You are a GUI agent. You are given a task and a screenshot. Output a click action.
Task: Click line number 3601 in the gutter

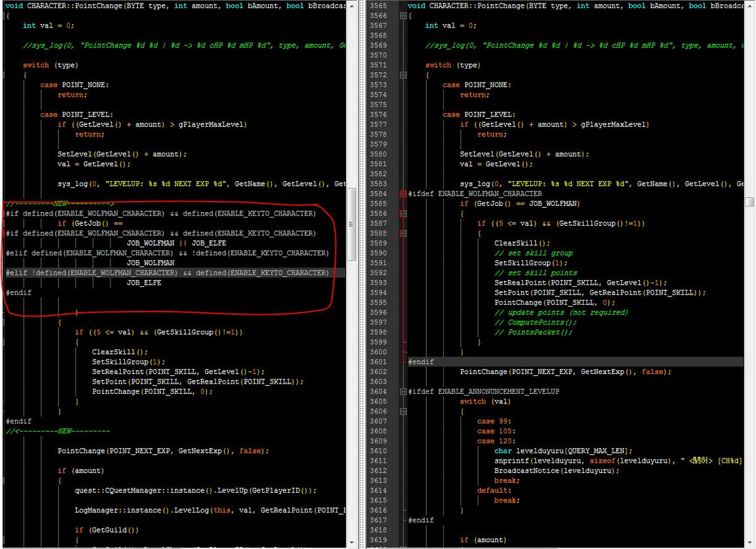(x=379, y=362)
